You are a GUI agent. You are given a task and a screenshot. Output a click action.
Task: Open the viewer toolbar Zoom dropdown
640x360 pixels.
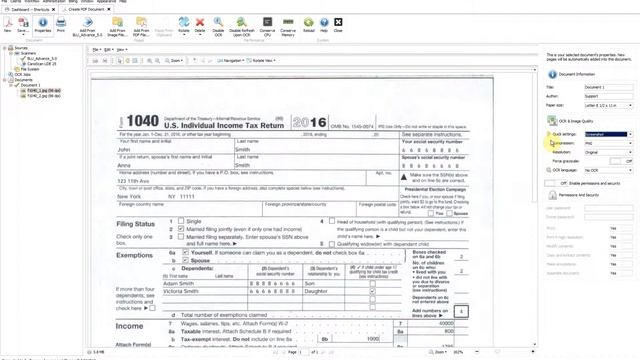point(173,61)
